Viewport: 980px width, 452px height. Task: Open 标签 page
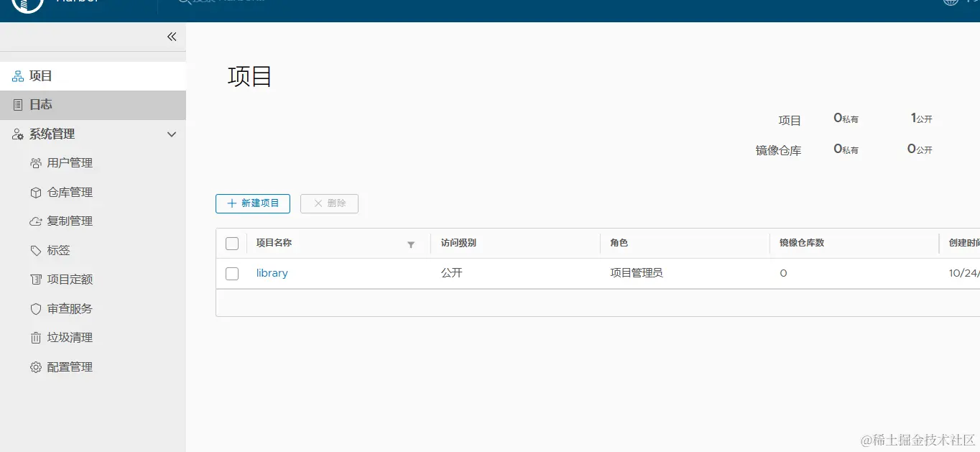[59, 251]
